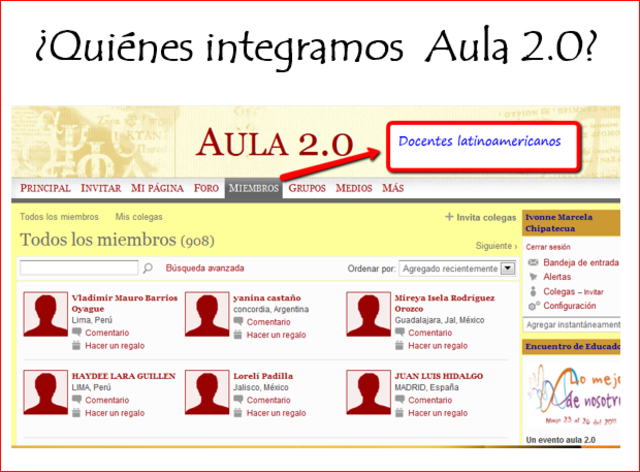Click the plus icon beside Invita colegas
The image size is (640, 472).
click(449, 217)
